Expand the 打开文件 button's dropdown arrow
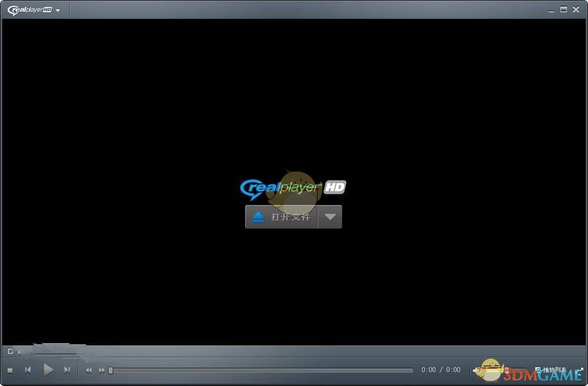This screenshot has height=386, width=588. pyautogui.click(x=330, y=217)
